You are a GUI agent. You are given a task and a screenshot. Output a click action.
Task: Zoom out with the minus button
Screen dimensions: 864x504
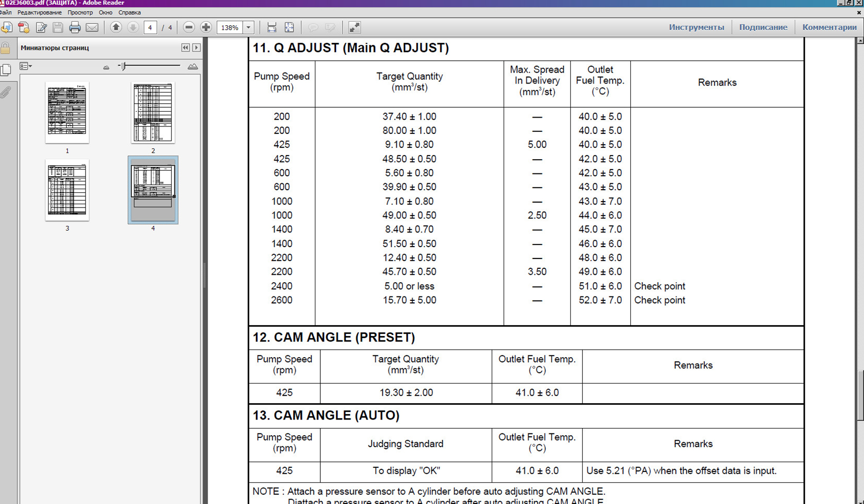click(189, 28)
